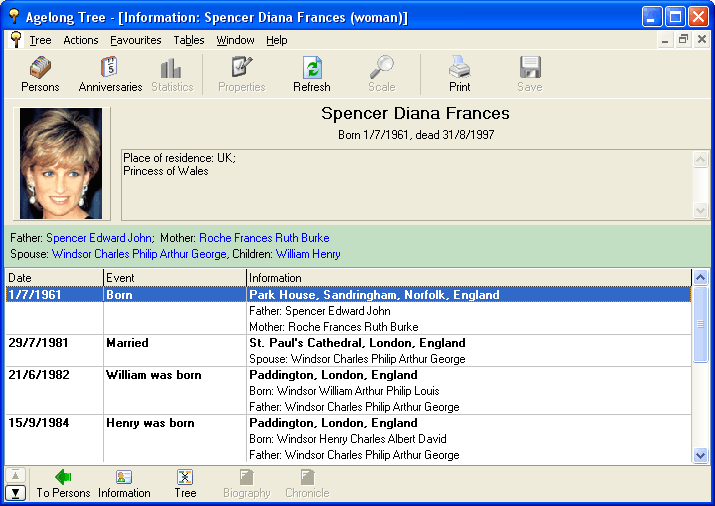Click the Diana portrait photo

pyautogui.click(x=61, y=163)
